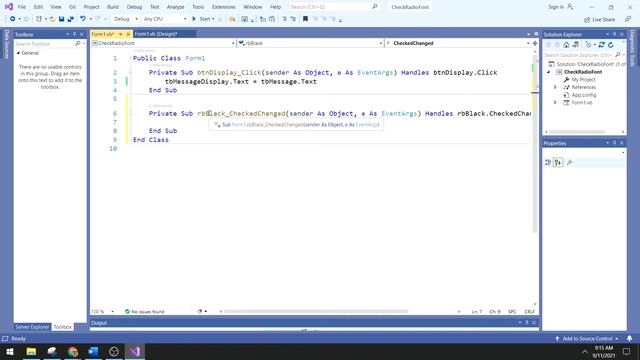This screenshot has height=360, width=640.
Task: Click the Navigate Backward toolbar icon
Action: 12,19
